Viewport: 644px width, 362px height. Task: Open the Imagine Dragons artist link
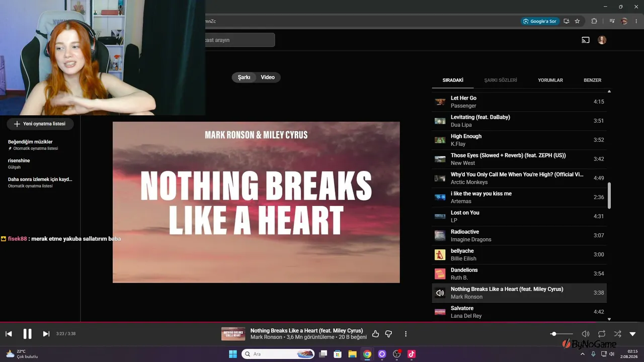pyautogui.click(x=471, y=239)
